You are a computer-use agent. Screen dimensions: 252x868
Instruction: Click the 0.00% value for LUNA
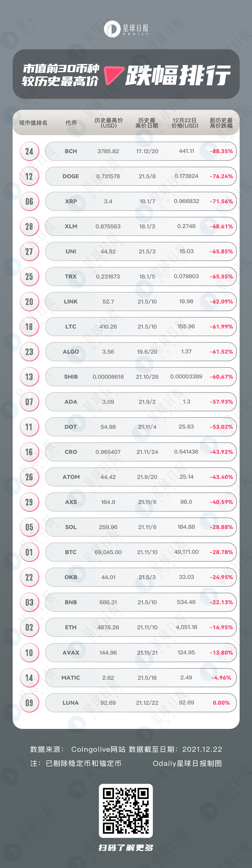221,702
